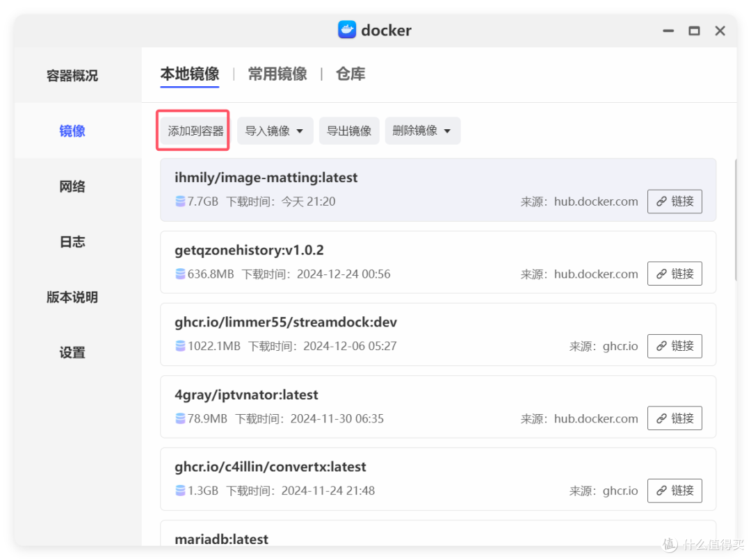Viewport: 751px width, 560px height.
Task: Maximize the docker window
Action: click(694, 31)
